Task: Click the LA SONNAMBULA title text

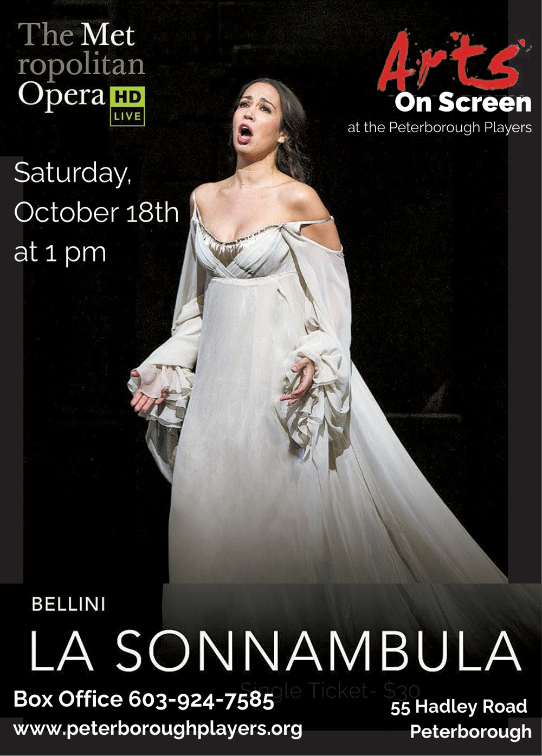Action: (x=275, y=651)
